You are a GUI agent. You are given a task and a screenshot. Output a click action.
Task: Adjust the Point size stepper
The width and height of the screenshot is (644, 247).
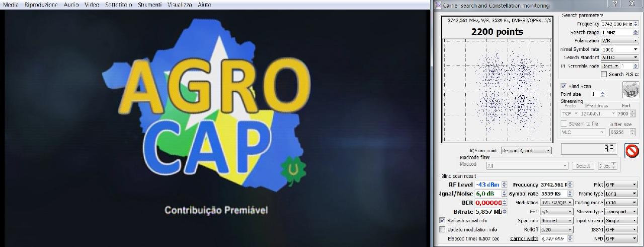click(603, 94)
